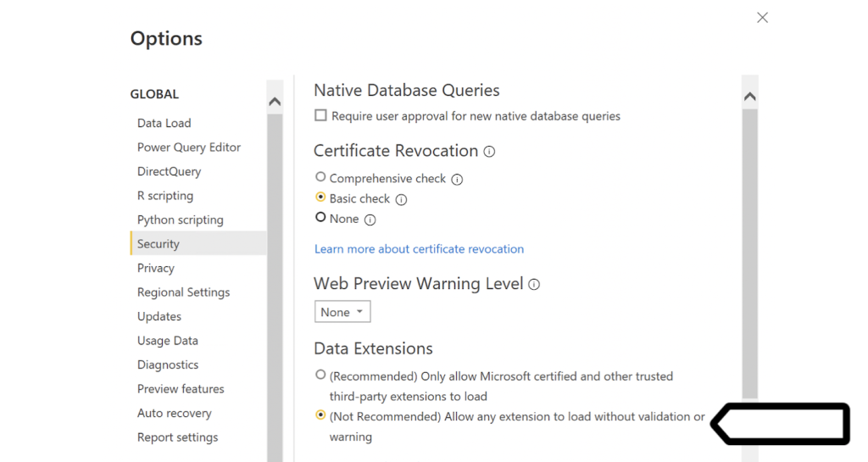Close the Options dialog
Screen dimensions: 868x462
[762, 18]
